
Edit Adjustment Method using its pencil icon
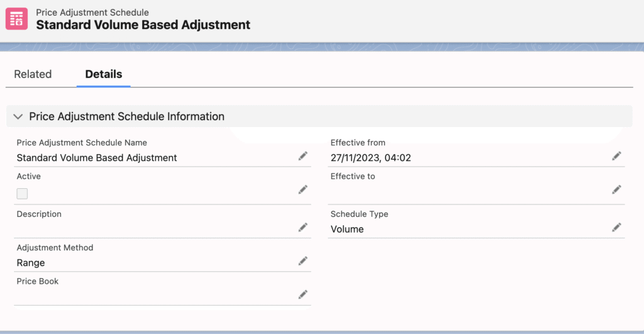pyautogui.click(x=303, y=260)
